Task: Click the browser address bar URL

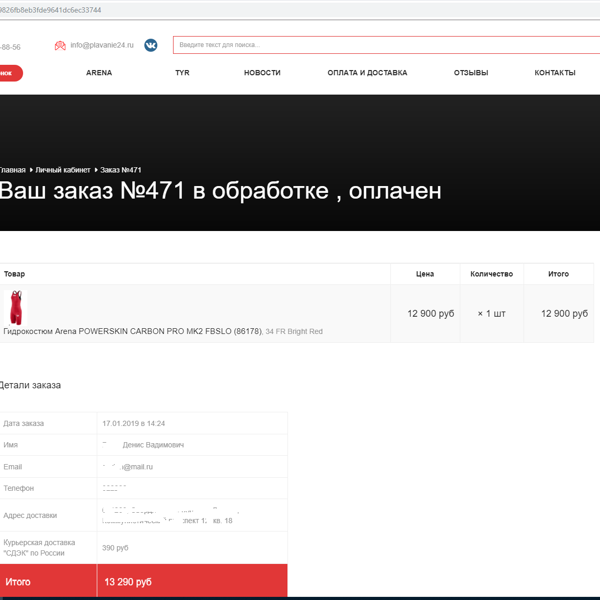Action: 51,10
